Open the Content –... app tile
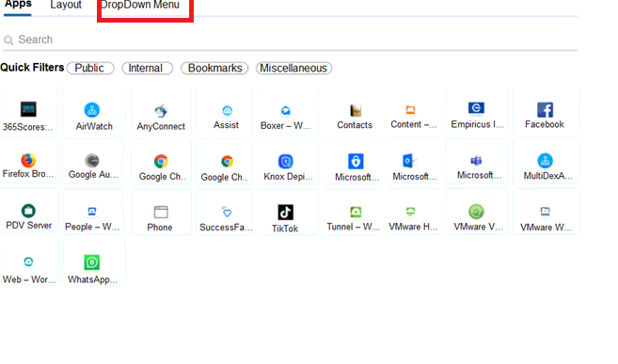 click(x=413, y=111)
